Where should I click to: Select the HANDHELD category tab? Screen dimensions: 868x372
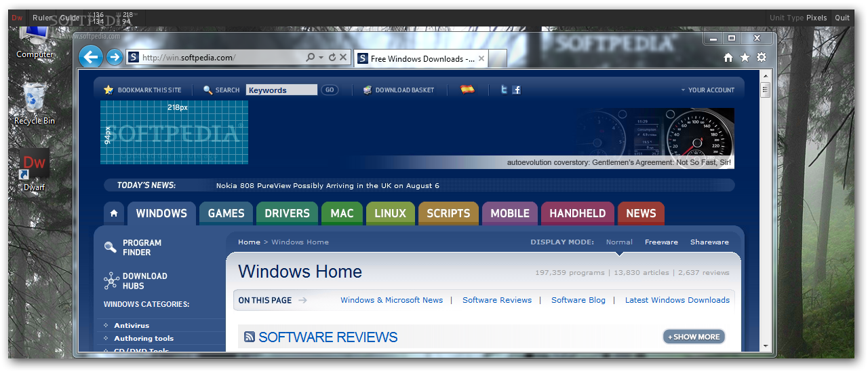click(x=578, y=213)
